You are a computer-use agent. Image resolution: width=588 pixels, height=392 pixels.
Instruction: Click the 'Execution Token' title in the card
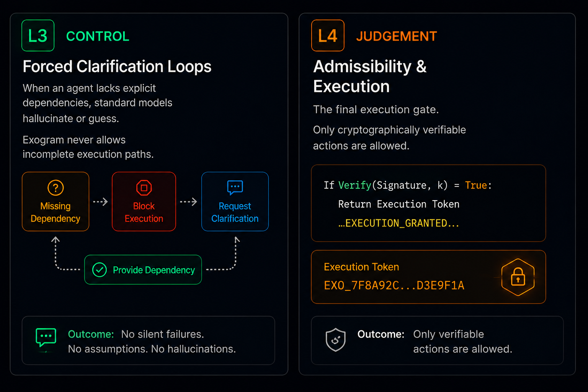pos(361,267)
